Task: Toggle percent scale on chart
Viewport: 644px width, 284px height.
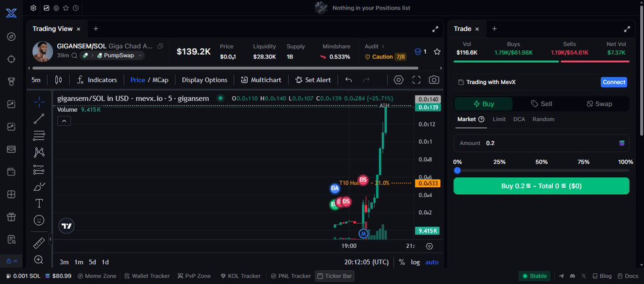Action: coord(402,262)
